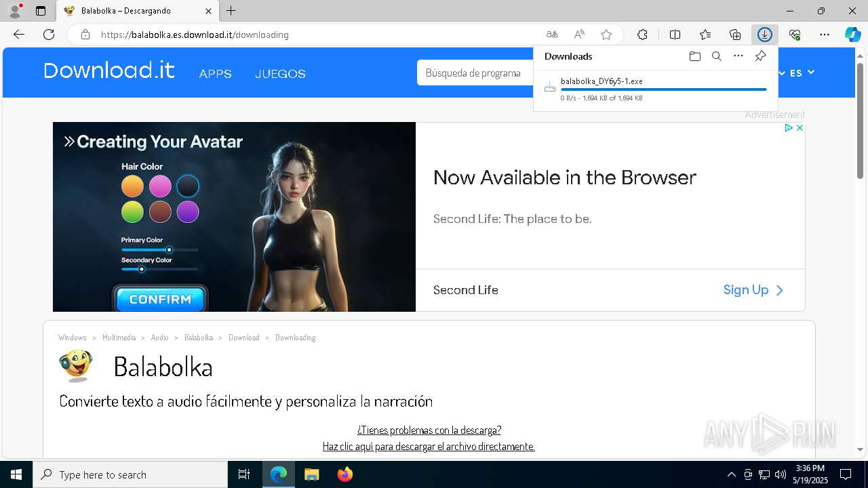Go back to previous page
The image size is (868, 488).
click(19, 35)
